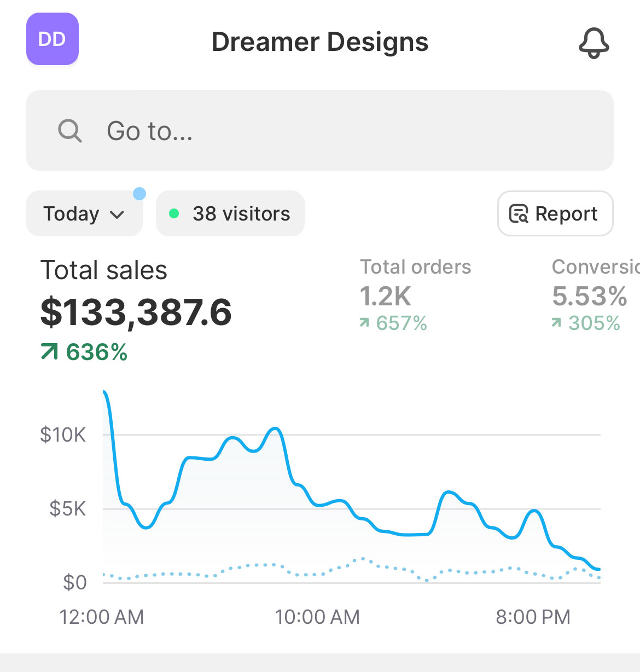Click the Conversion rate percentage
This screenshot has height=672, width=640.
pyautogui.click(x=590, y=296)
